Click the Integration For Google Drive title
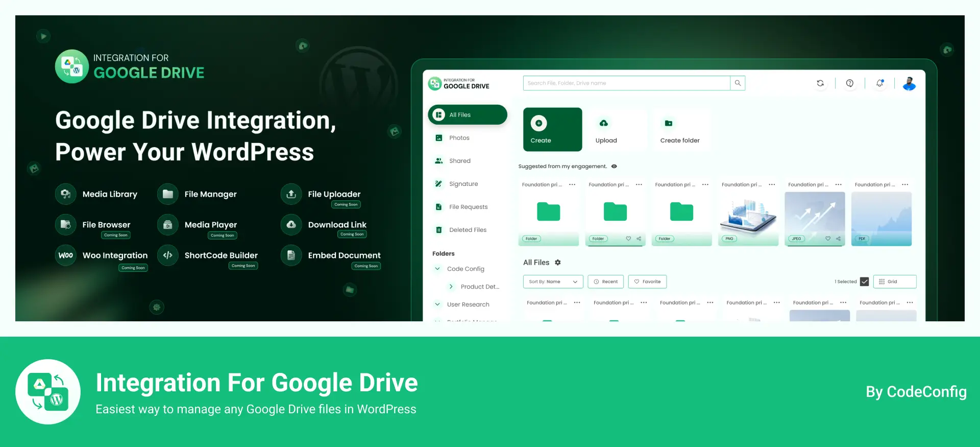 (257, 383)
